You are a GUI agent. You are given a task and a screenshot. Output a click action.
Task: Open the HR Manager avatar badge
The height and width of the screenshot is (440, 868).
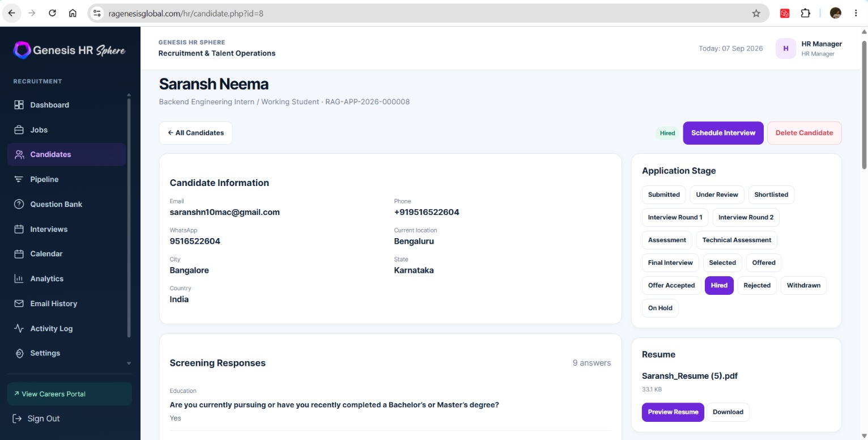click(x=786, y=48)
